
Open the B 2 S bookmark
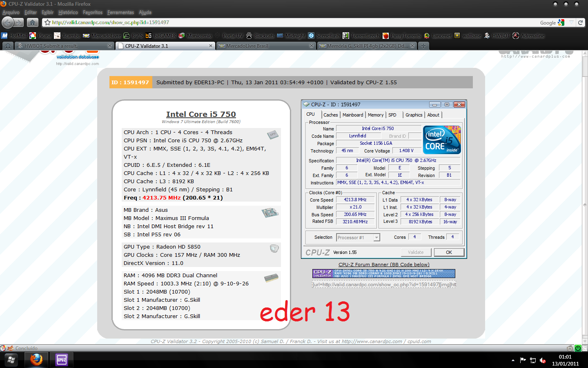(133, 36)
